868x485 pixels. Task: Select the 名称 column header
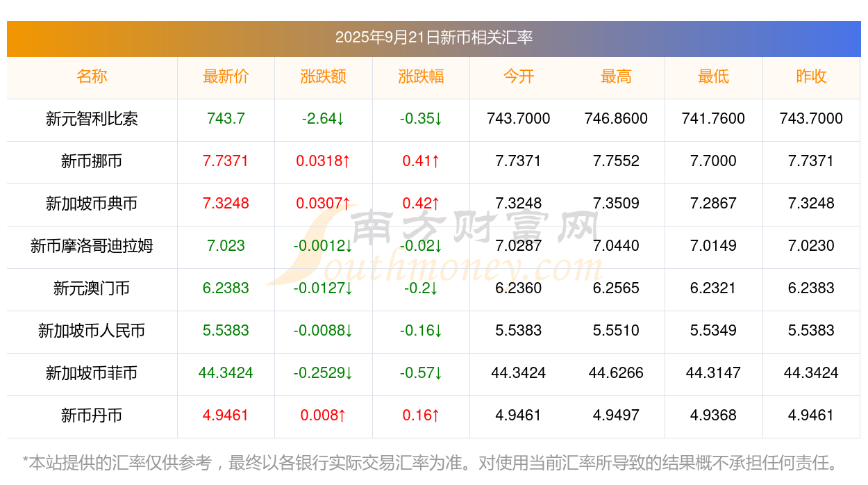(92, 76)
